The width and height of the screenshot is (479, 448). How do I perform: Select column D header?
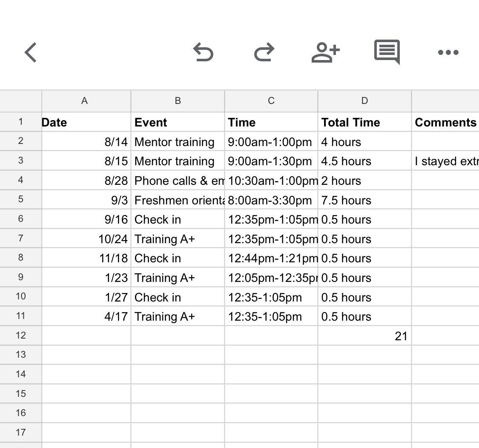point(364,101)
